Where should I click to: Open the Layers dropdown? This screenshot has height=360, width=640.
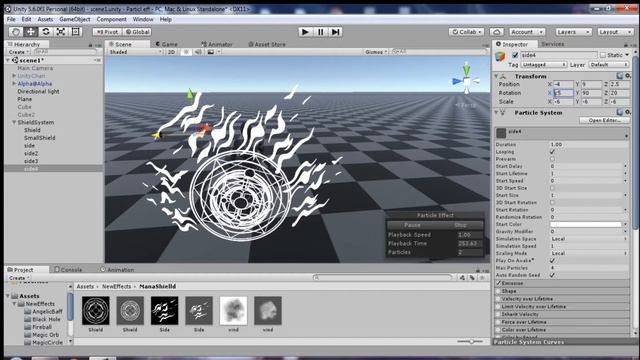[x=573, y=32]
